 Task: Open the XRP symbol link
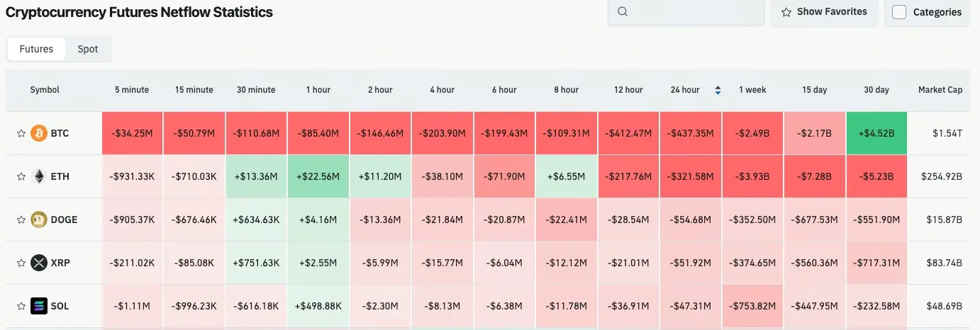click(60, 263)
